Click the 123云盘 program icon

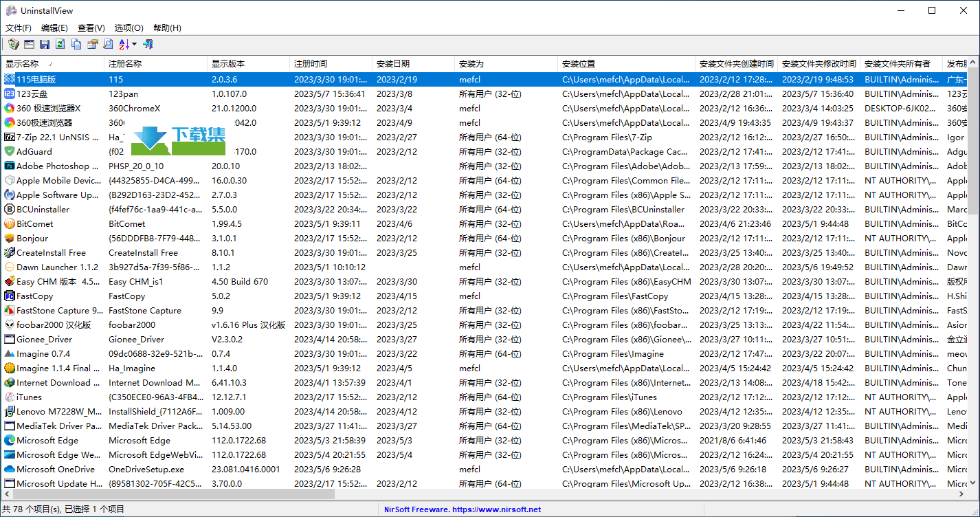point(10,93)
